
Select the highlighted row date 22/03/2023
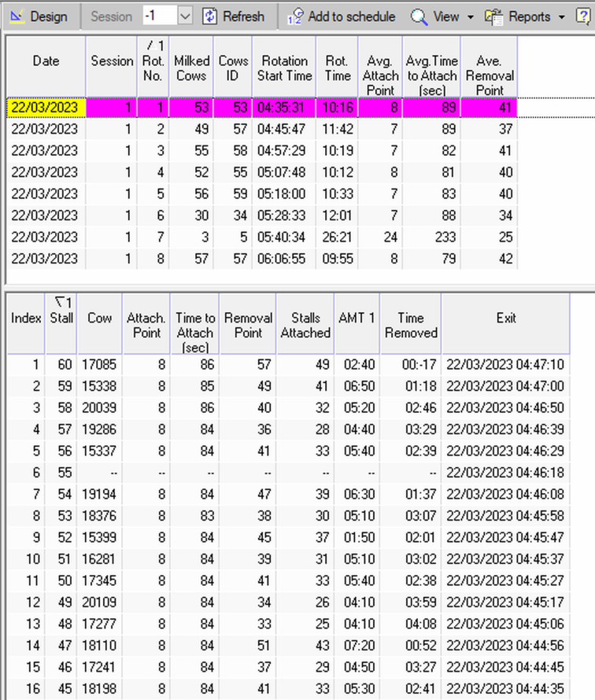tap(46, 107)
